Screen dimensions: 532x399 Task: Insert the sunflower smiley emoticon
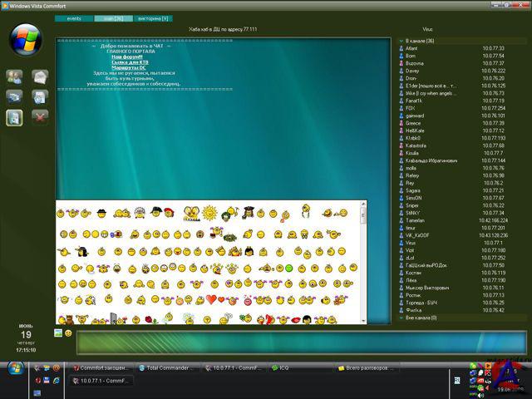pyautogui.click(x=209, y=214)
